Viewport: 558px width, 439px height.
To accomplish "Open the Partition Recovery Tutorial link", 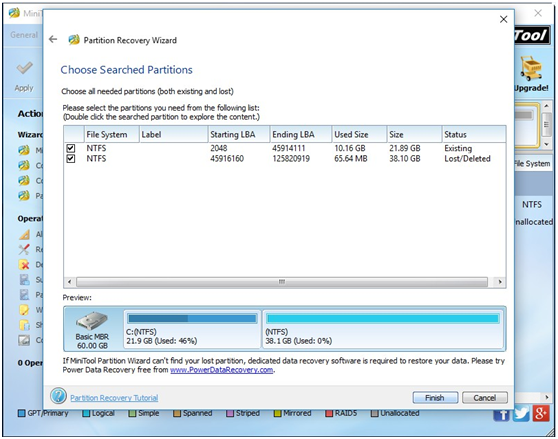I will (114, 398).
